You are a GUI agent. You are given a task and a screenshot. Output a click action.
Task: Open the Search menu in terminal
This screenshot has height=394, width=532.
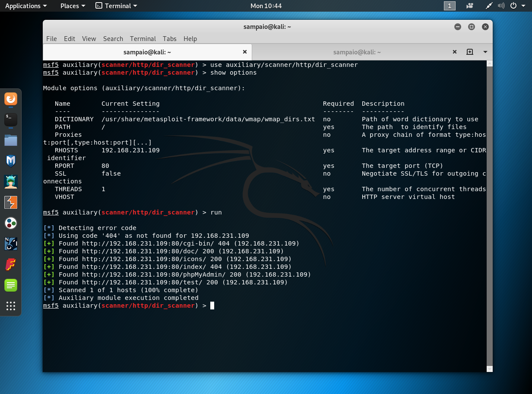(113, 38)
